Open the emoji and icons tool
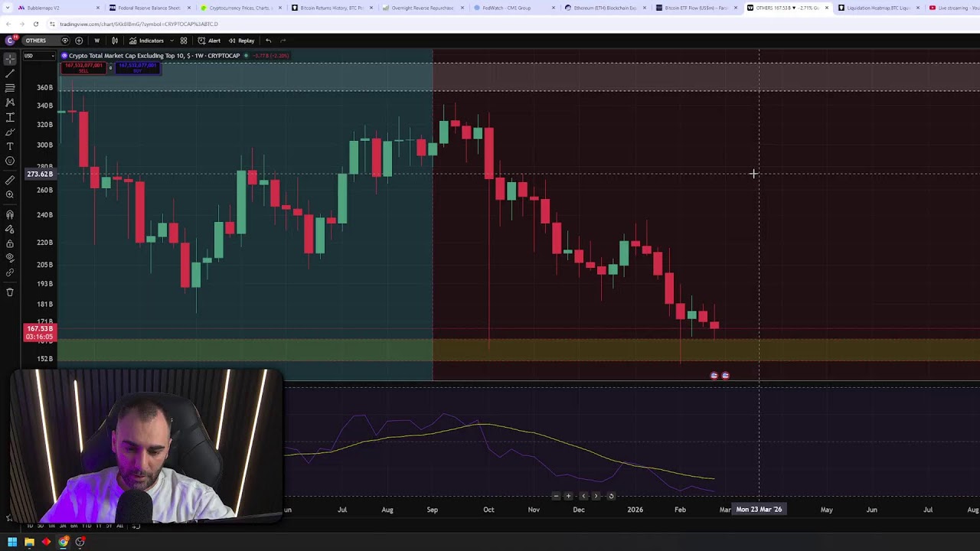This screenshot has width=980, height=551. (10, 161)
